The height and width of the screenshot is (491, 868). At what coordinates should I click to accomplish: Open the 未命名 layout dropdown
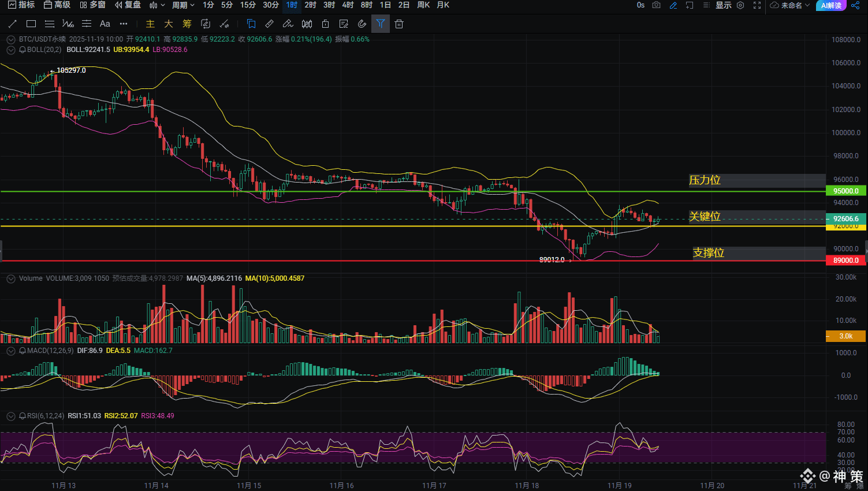pyautogui.click(x=790, y=5)
